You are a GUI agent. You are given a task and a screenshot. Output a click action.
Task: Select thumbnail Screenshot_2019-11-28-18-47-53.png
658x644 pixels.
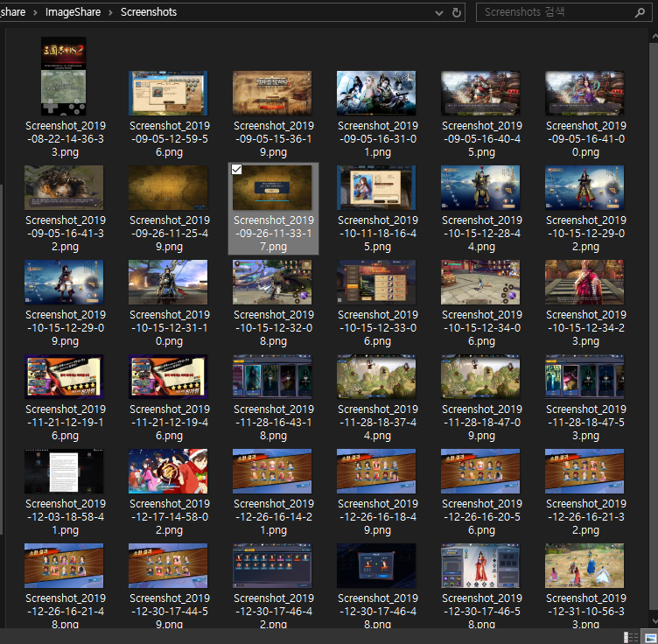[584, 376]
